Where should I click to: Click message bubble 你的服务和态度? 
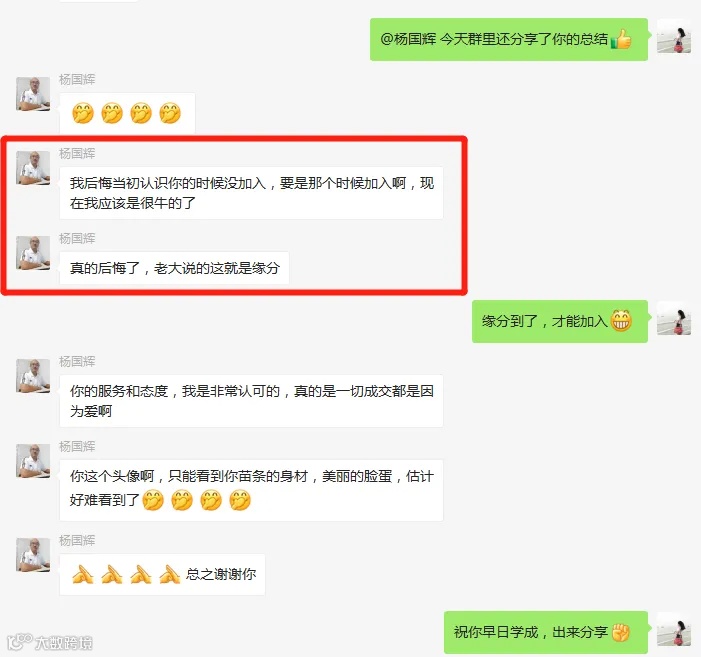coord(251,401)
